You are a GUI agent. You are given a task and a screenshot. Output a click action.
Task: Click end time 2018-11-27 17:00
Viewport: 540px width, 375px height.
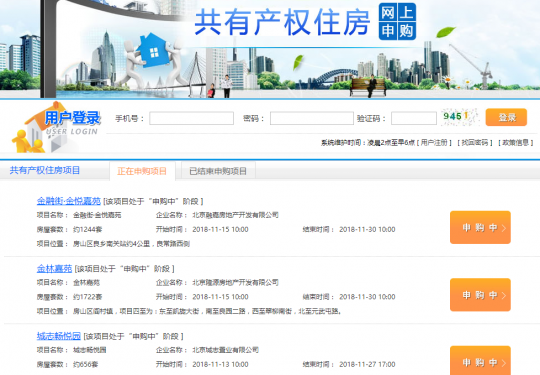pos(367,364)
